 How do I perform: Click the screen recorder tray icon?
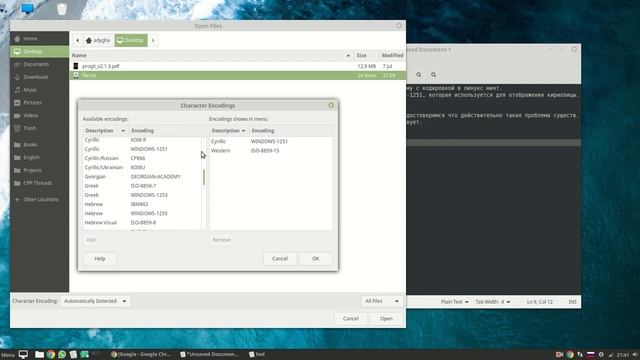pyautogui.click(x=559, y=355)
